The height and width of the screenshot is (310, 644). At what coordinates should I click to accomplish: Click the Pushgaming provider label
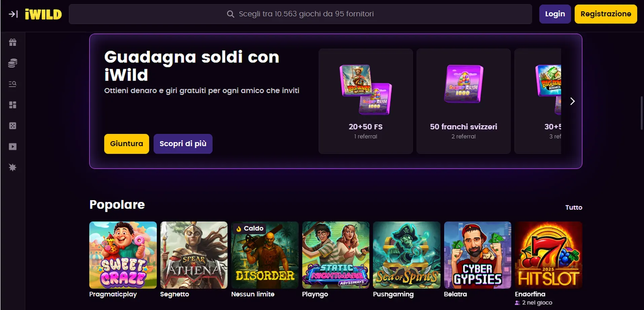coord(393,294)
